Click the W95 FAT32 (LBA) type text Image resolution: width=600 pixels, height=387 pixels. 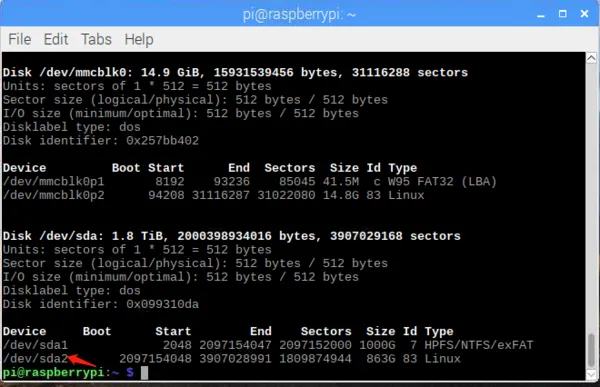(442, 181)
